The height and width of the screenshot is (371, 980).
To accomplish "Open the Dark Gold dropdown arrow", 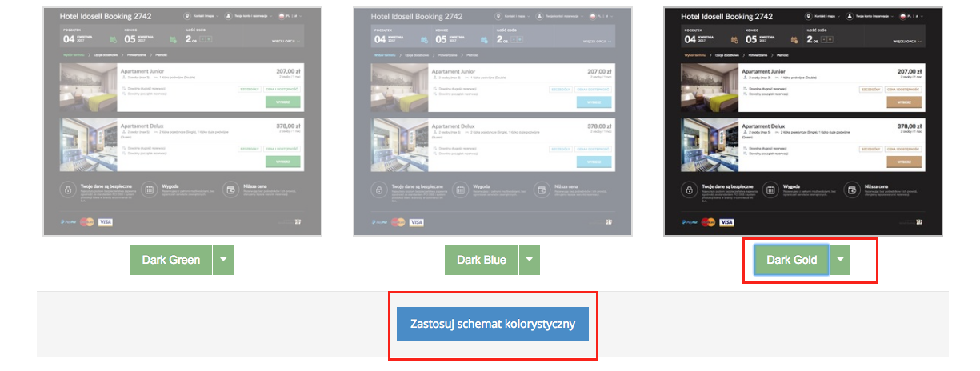I will (840, 260).
